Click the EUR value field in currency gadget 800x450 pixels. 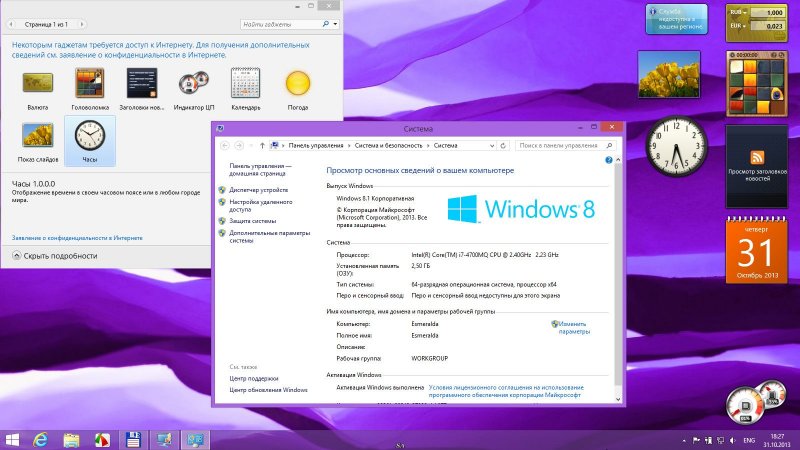point(767,26)
